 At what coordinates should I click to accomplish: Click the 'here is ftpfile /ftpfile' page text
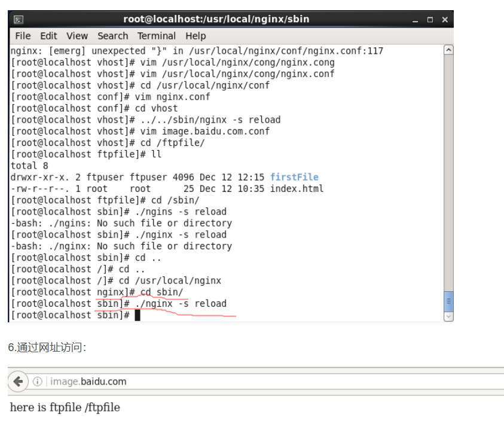(65, 407)
